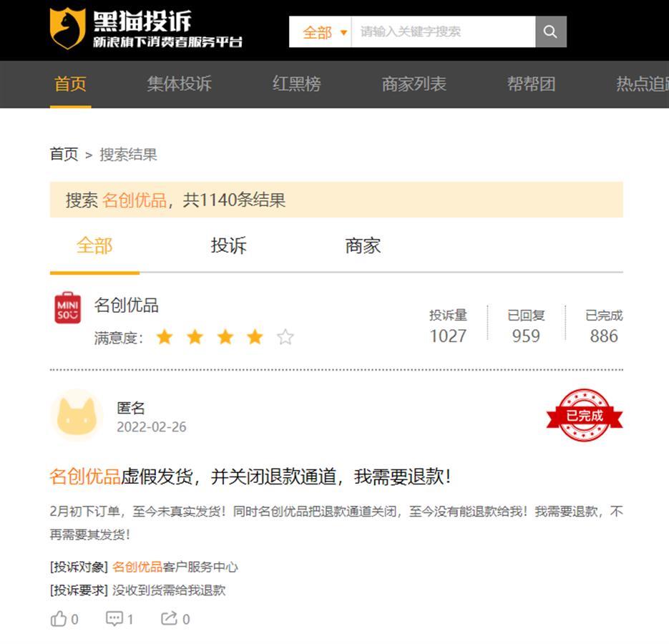This screenshot has height=644, width=669.
Task: Click 首页 breadcrumb link
Action: 64,154
